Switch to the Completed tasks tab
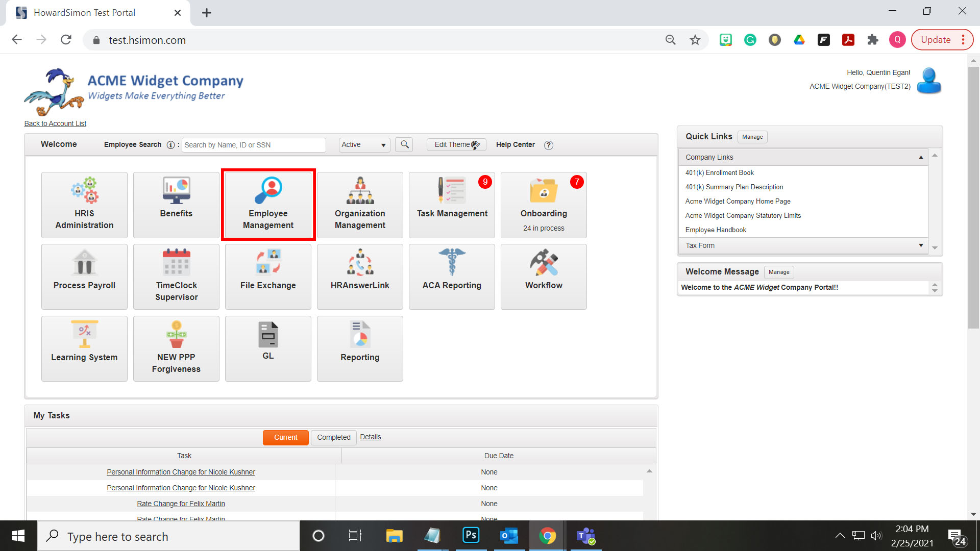This screenshot has height=551, width=980. [x=333, y=437]
